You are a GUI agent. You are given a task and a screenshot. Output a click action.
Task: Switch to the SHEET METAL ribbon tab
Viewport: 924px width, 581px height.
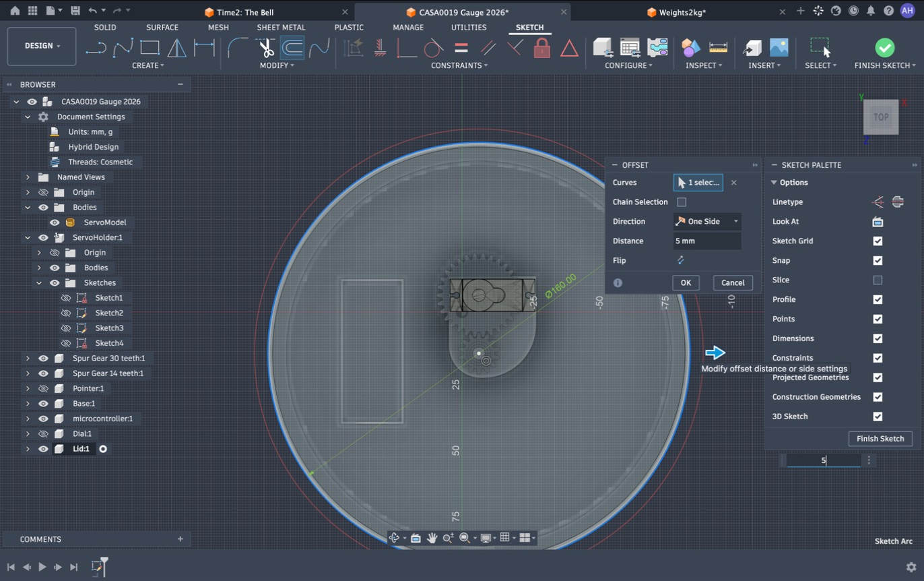281,28
